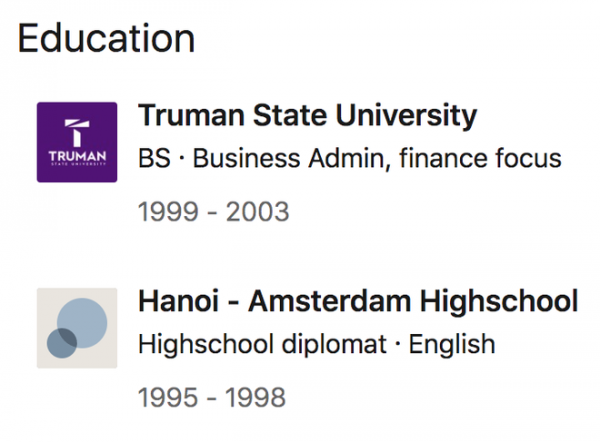Open the Truman State University logo
The height and width of the screenshot is (442, 600).
pos(77,142)
